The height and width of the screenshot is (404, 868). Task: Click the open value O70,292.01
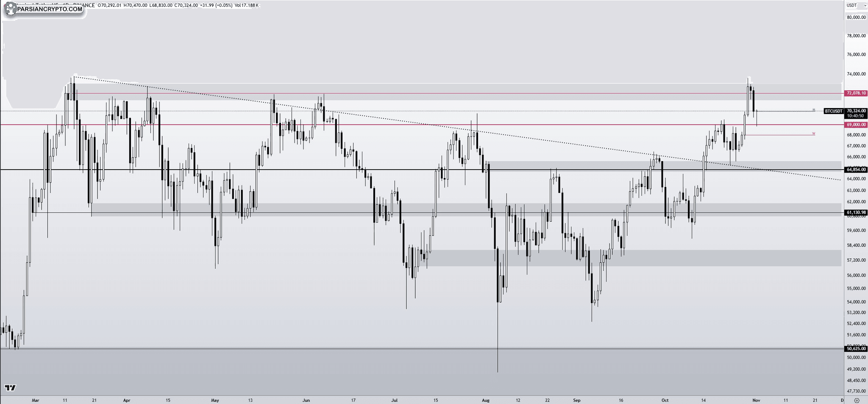pos(110,6)
